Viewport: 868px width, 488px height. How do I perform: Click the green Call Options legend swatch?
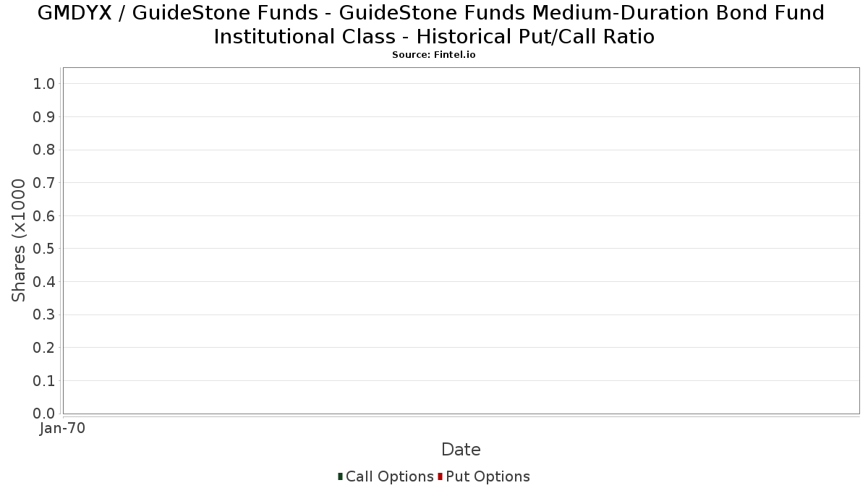(340, 476)
